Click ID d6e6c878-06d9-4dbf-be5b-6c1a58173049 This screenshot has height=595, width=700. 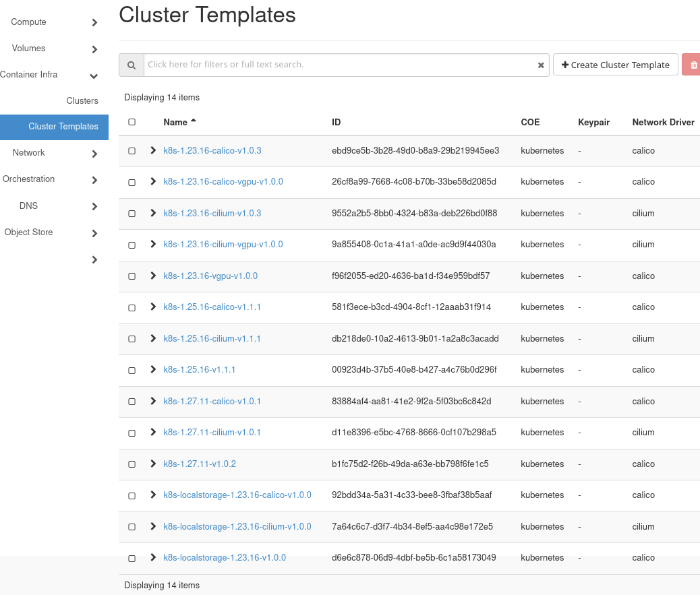(x=413, y=557)
